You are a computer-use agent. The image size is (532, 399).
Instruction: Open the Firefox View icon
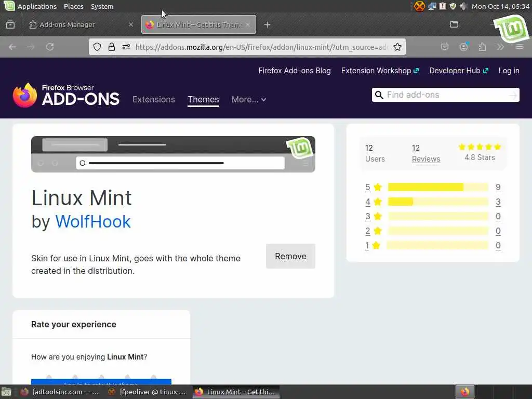click(x=10, y=24)
